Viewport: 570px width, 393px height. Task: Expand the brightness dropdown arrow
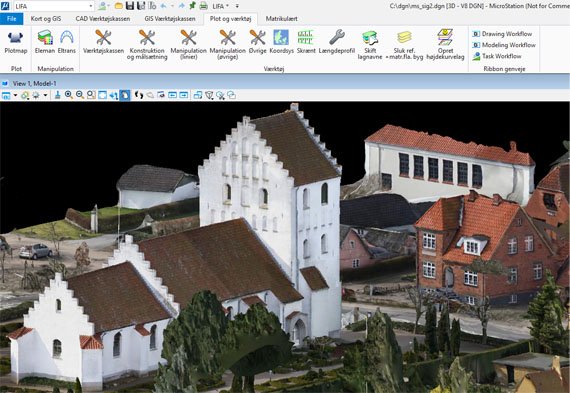[45, 95]
